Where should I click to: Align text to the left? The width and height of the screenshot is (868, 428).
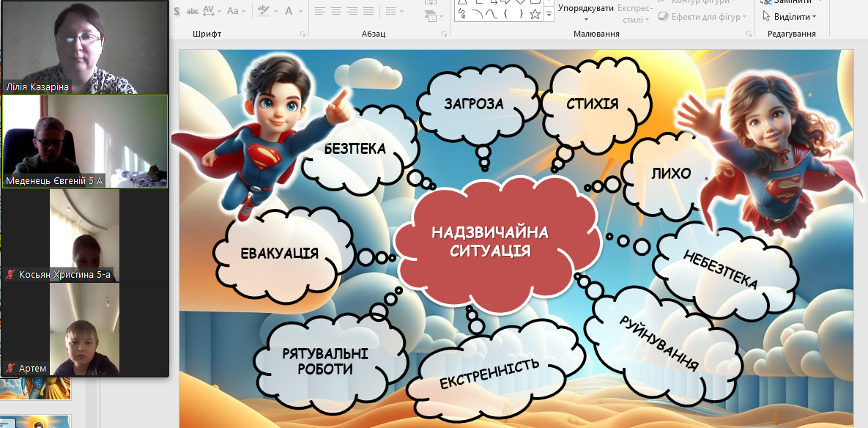320,10
